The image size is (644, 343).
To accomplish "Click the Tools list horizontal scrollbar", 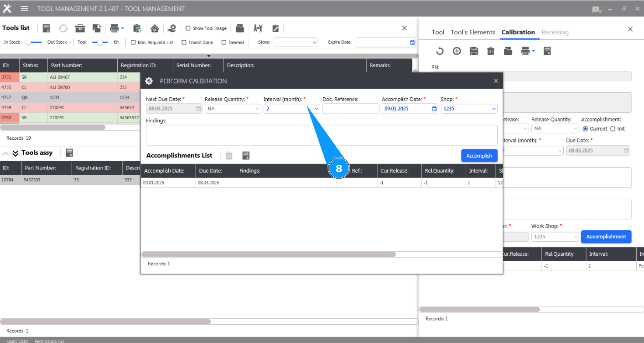I will tap(53, 128).
